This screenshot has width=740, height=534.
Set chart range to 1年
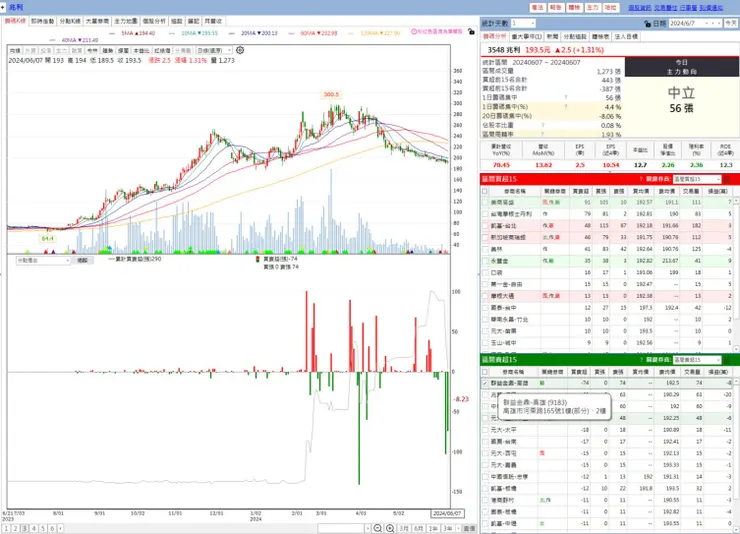(x=433, y=528)
